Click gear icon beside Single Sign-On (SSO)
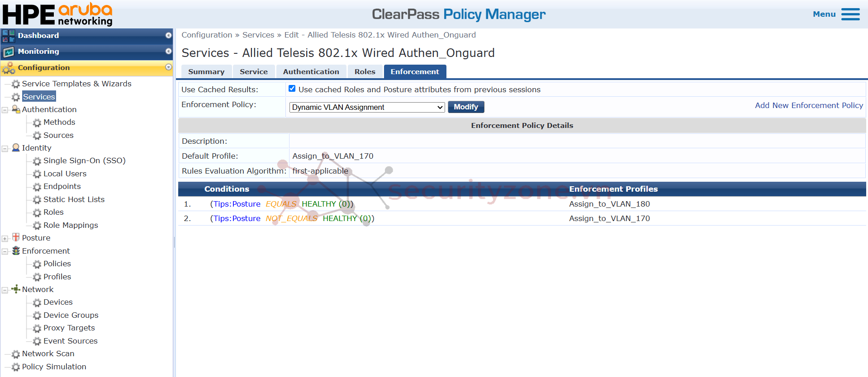 (x=37, y=161)
